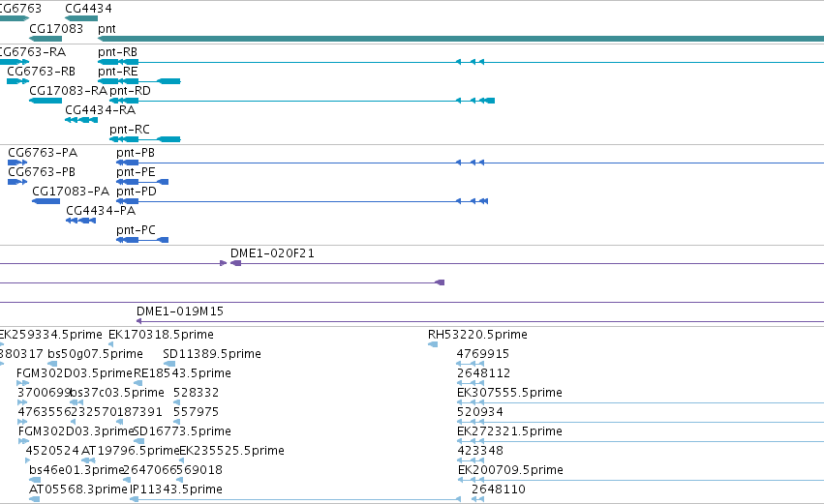Click the pnt-PE protein label
Viewport: 824px width, 504px height.
coord(136,171)
